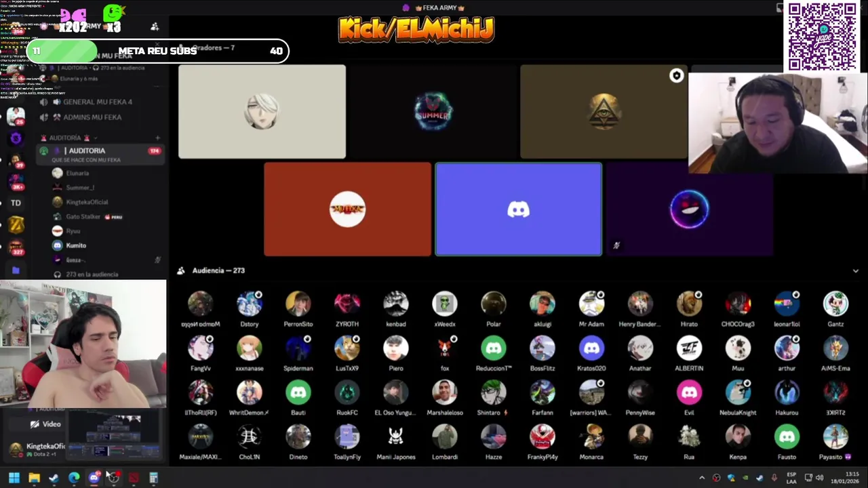Open audience member PerronSito's avatar
The height and width of the screenshot is (488, 868).
[x=298, y=304]
